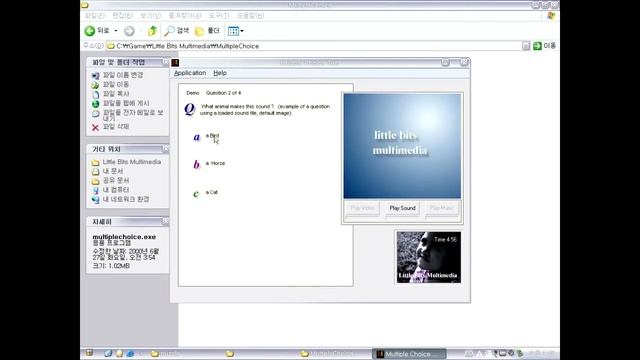
Task: Go up one folder level with Up icon
Action: click(152, 31)
